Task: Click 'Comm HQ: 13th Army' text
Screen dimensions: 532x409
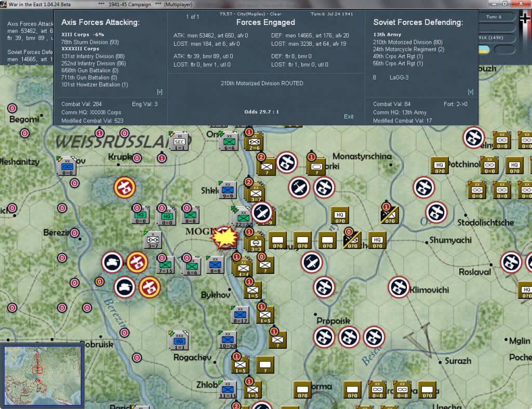Action: (400, 112)
